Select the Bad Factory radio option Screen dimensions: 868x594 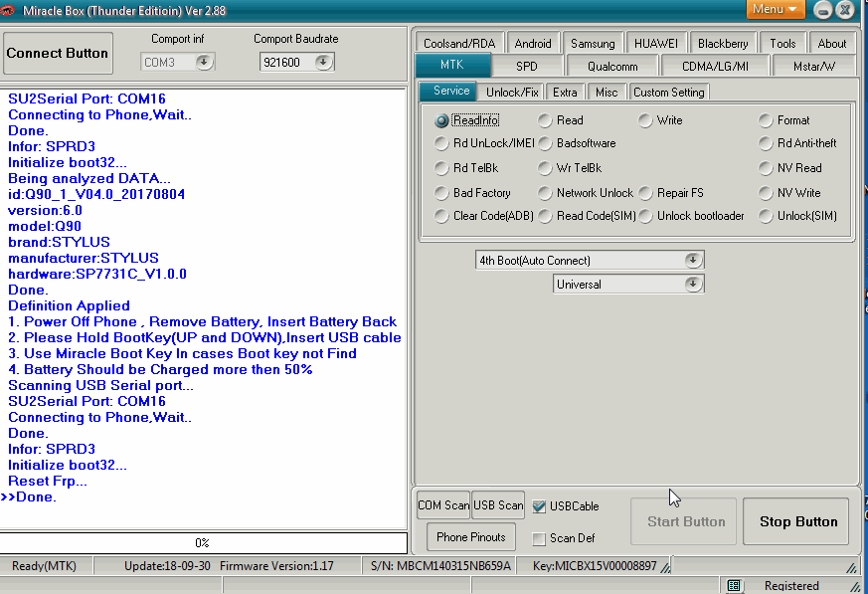click(x=441, y=193)
